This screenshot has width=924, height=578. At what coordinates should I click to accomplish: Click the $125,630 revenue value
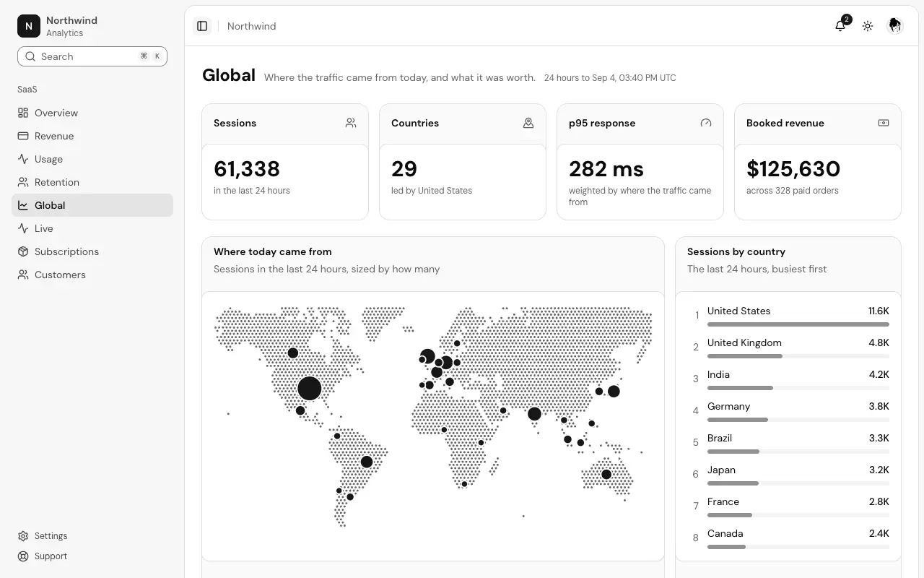coord(793,169)
